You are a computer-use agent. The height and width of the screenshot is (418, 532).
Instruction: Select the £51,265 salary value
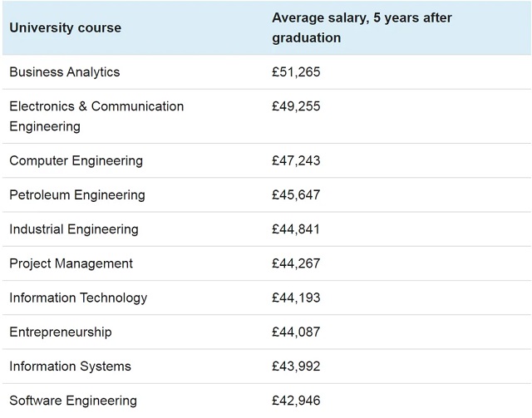(x=296, y=72)
